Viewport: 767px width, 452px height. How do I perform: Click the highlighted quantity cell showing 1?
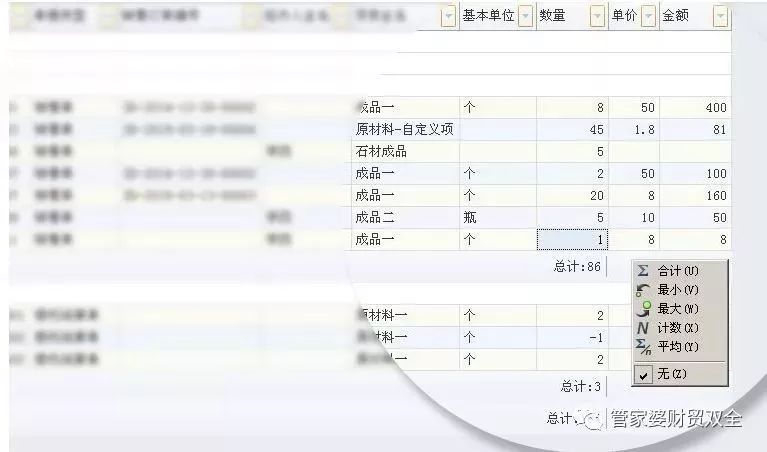572,239
